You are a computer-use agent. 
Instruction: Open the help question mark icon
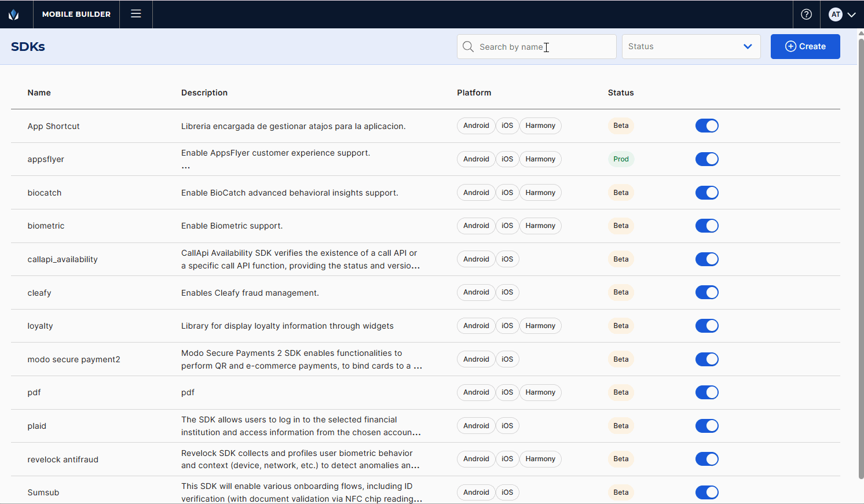(806, 14)
